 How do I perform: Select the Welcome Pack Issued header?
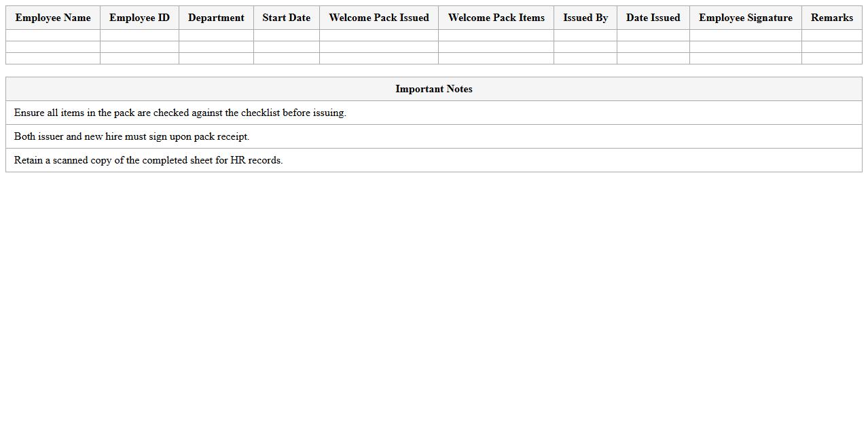click(378, 18)
